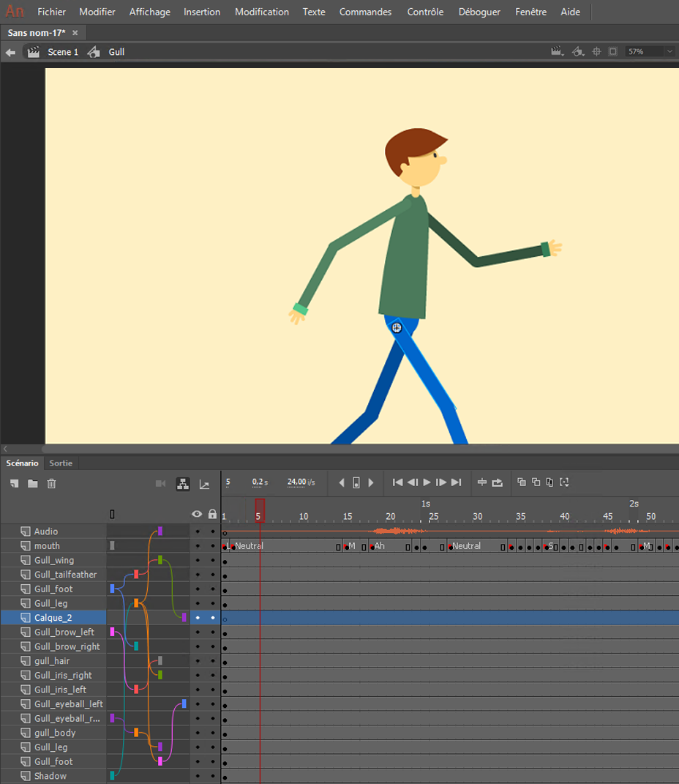Enable the onion skin icon
The height and width of the screenshot is (784, 679).
coord(521,482)
